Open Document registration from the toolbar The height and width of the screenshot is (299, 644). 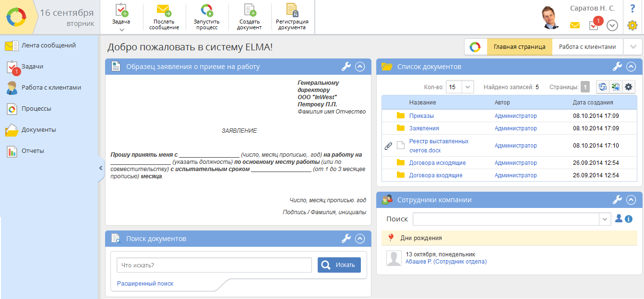[292, 11]
